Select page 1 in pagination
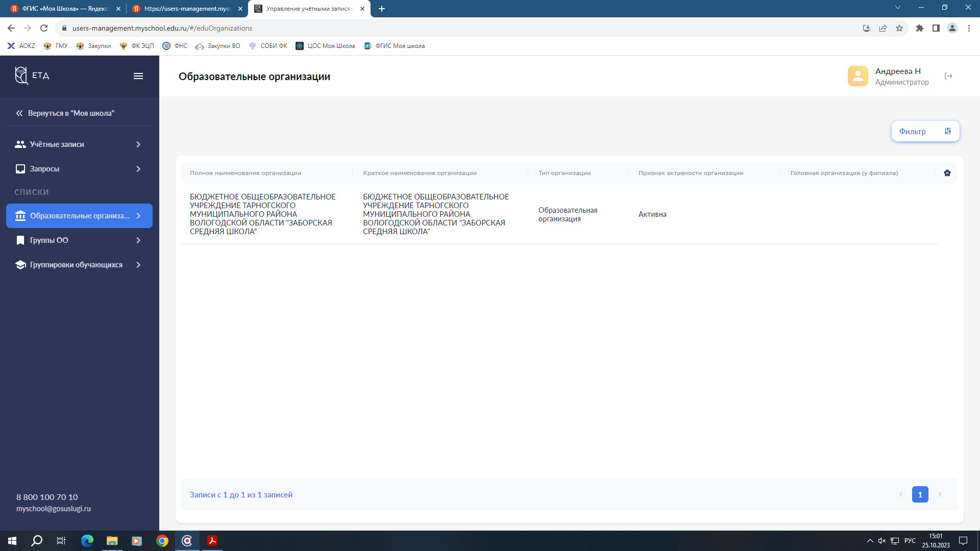Image resolution: width=980 pixels, height=551 pixels. point(920,494)
